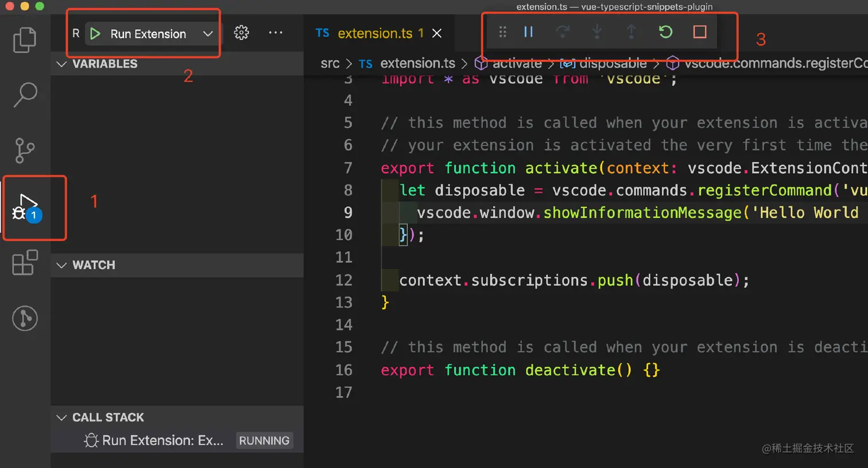
Task: Click Step Into in debug toolbar
Action: (597, 32)
